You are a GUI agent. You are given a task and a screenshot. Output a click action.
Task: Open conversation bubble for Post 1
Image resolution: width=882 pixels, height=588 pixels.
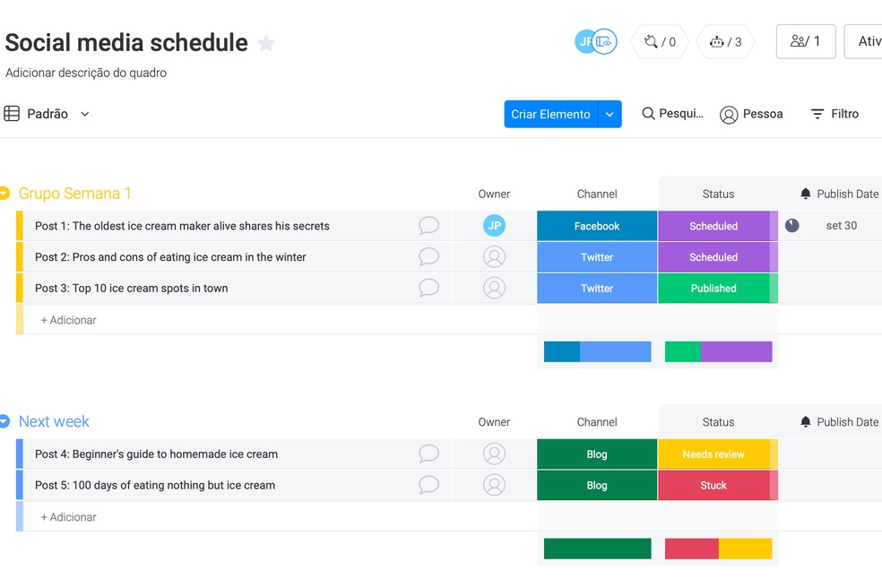click(x=429, y=226)
